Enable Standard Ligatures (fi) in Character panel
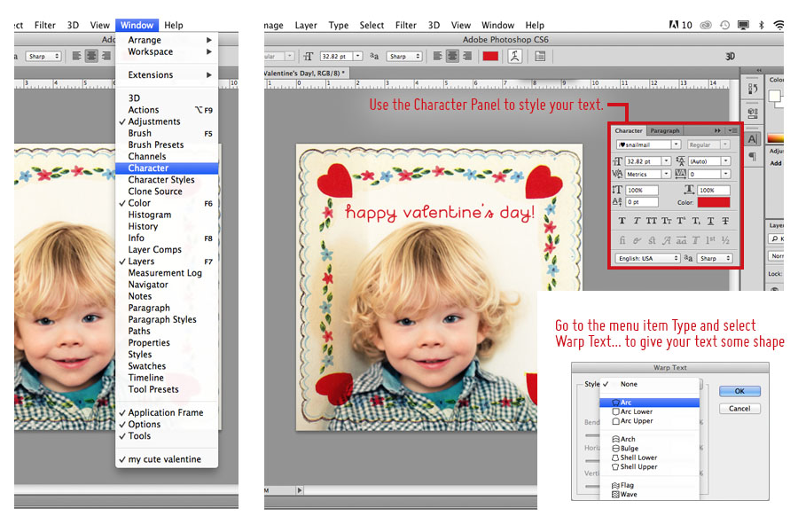Image resolution: width=798 pixels, height=532 pixels. pyautogui.click(x=622, y=240)
